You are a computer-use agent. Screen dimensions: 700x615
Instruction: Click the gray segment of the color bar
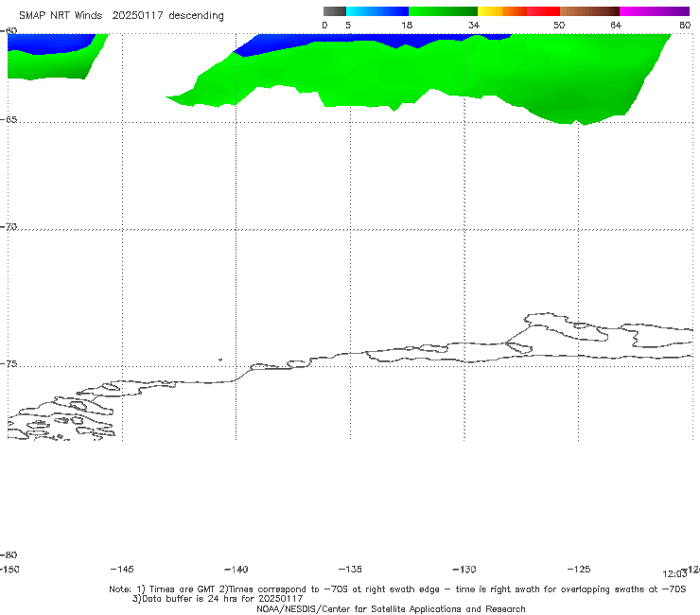(x=335, y=11)
